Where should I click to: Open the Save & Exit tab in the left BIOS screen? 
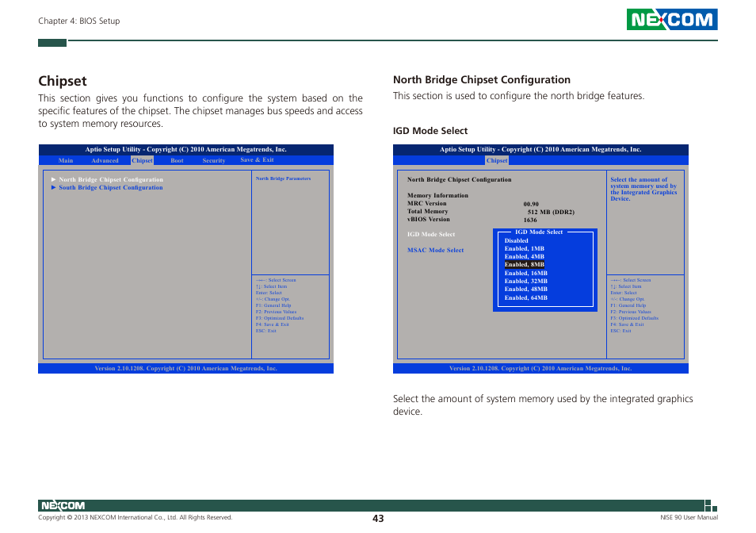coord(257,159)
